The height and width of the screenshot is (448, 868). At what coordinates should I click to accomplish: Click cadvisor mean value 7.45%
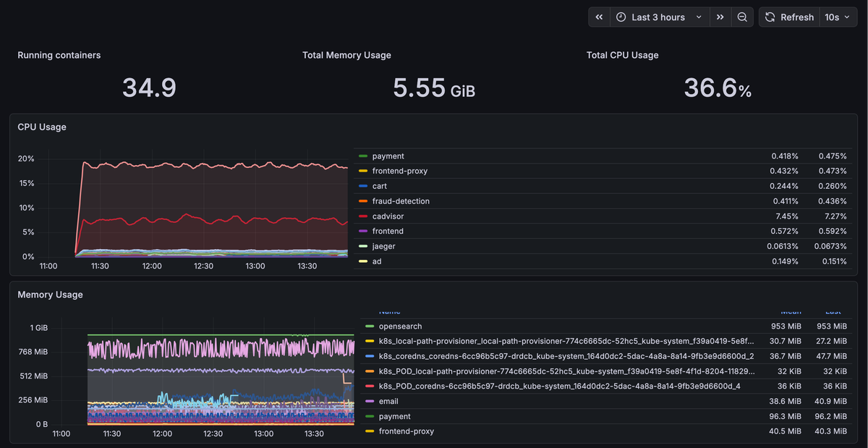[x=786, y=216]
